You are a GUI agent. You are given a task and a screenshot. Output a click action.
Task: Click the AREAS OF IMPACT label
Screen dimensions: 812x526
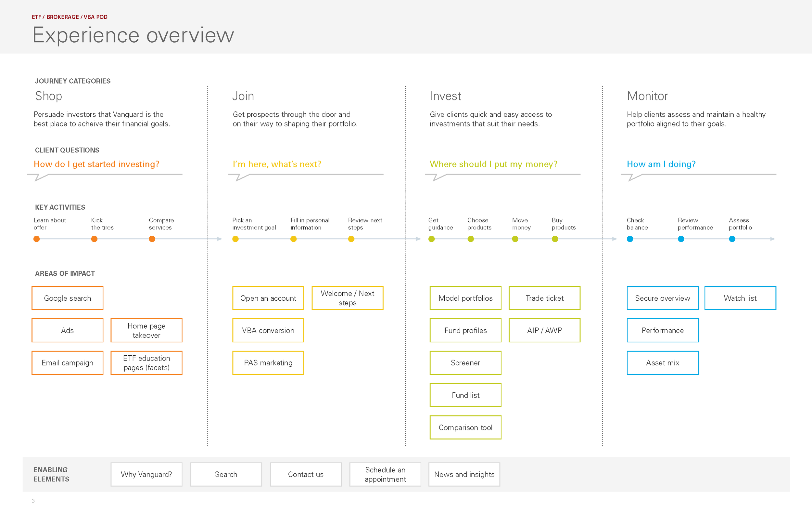coord(65,274)
